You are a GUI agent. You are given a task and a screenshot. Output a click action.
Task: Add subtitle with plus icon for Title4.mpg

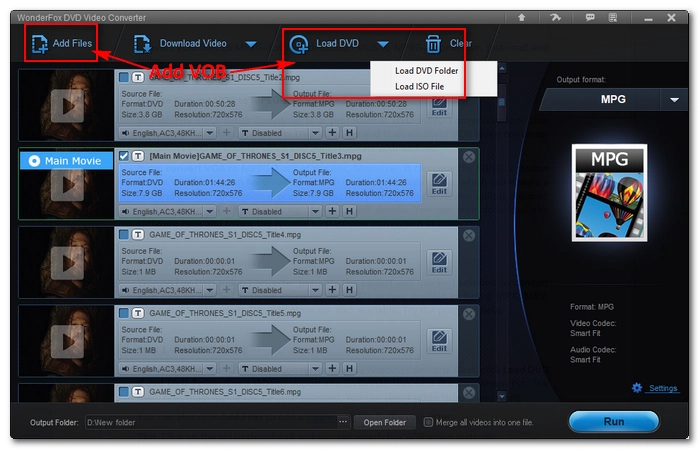click(x=332, y=290)
